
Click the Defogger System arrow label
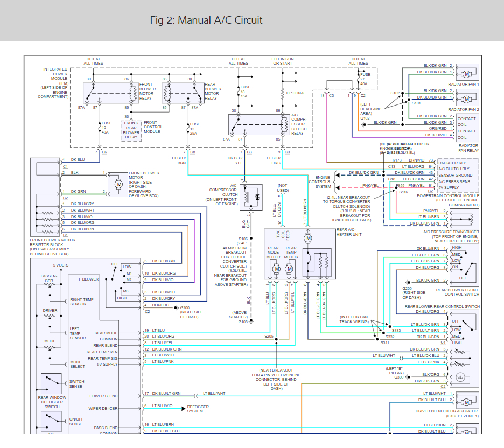tap(198, 409)
